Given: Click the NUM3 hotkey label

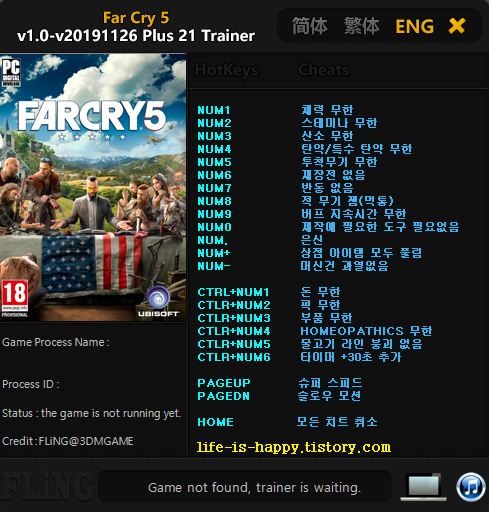Looking at the screenshot, I should pyautogui.click(x=214, y=136).
